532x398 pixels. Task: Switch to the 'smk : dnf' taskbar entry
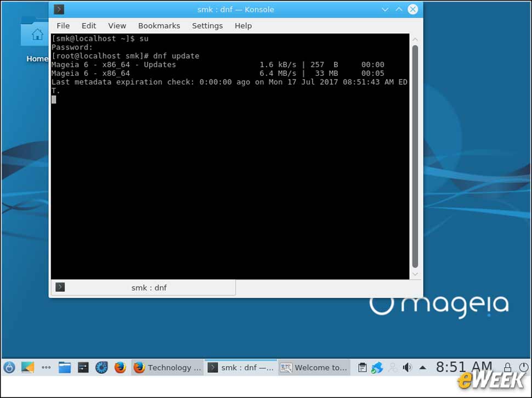[241, 367]
